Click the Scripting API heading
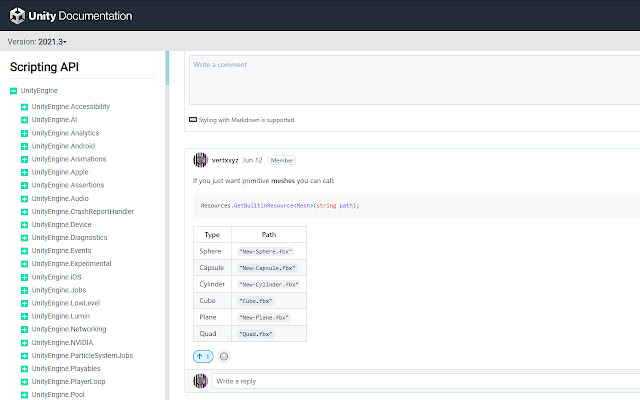Viewport: 640px width, 400px height. coord(44,67)
